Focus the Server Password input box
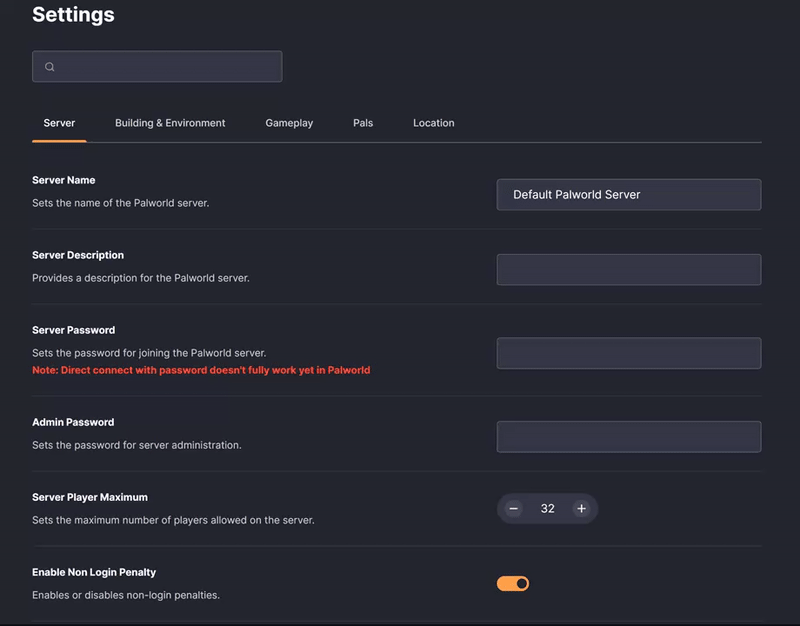Viewport: 800px width, 626px height. pos(628,353)
